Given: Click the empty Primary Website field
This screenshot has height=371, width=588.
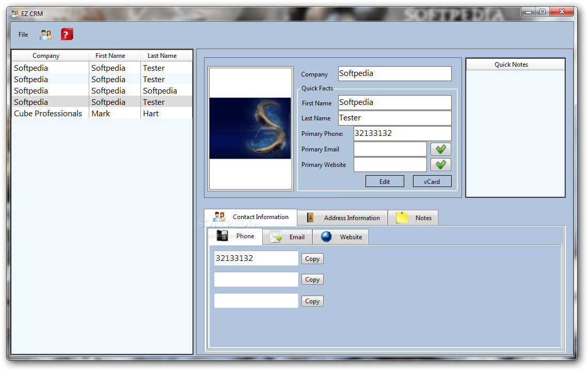Looking at the screenshot, I should coord(390,164).
